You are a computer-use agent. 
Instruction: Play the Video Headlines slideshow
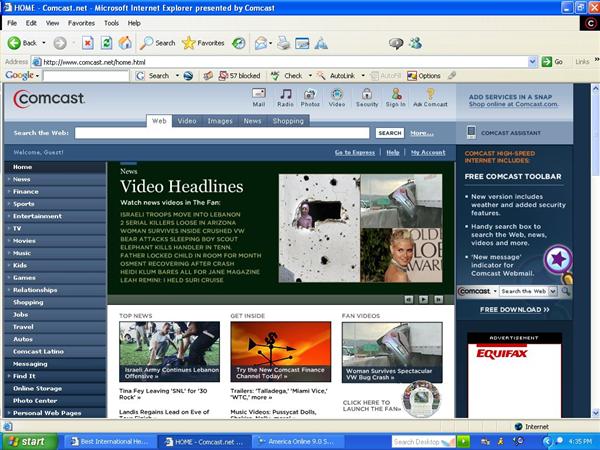[x=423, y=300]
